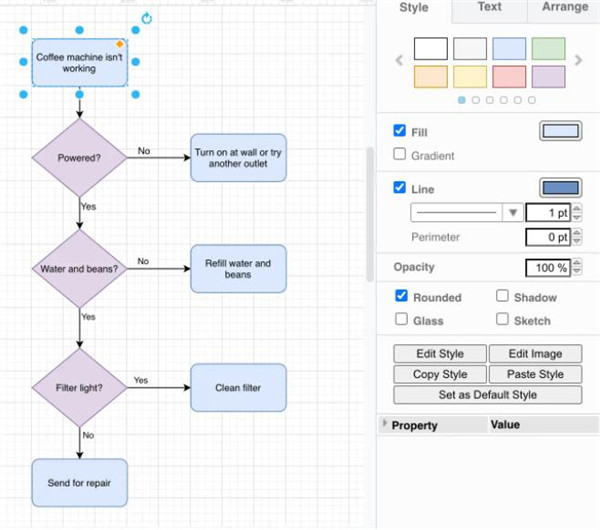Disable the Fill checkbox
This screenshot has width=600, height=530.
(x=401, y=131)
